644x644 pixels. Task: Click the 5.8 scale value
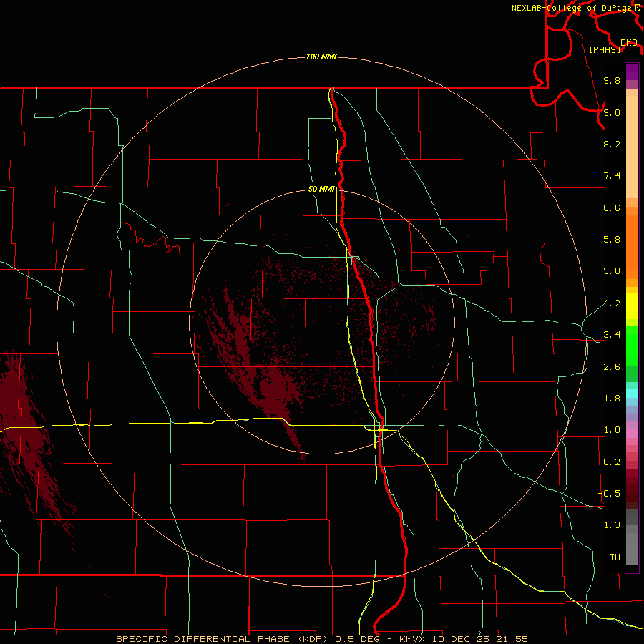[612, 240]
